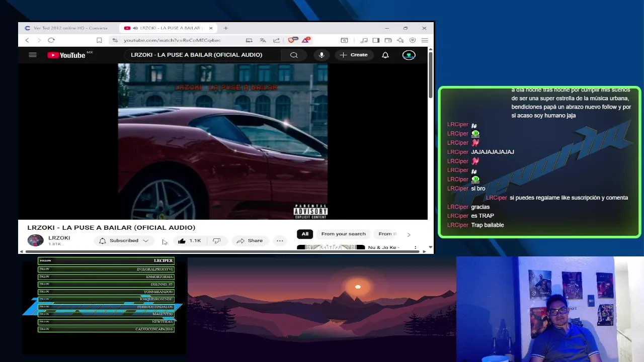Open the Nu & Jo Ke suggested video
This screenshot has height=362, width=644.
[x=331, y=247]
